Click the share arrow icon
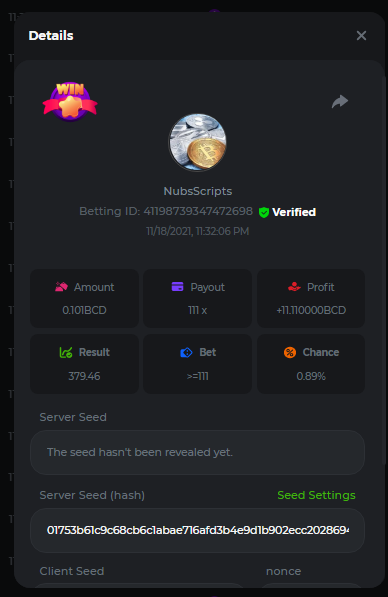388x597 pixels. [340, 101]
